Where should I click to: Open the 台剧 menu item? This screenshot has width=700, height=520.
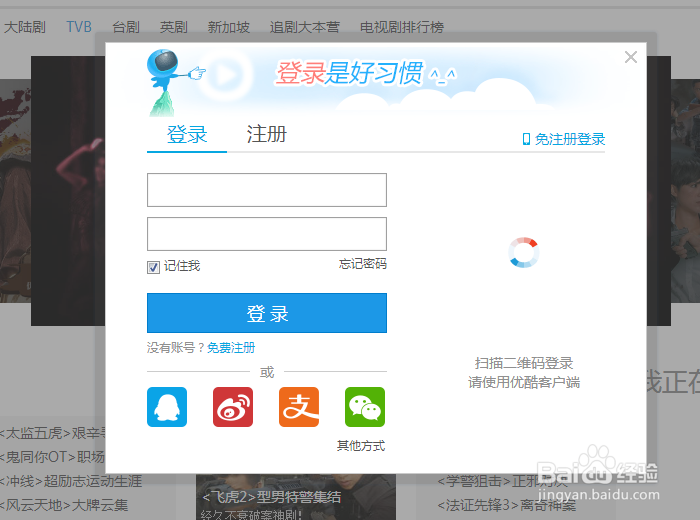(126, 27)
